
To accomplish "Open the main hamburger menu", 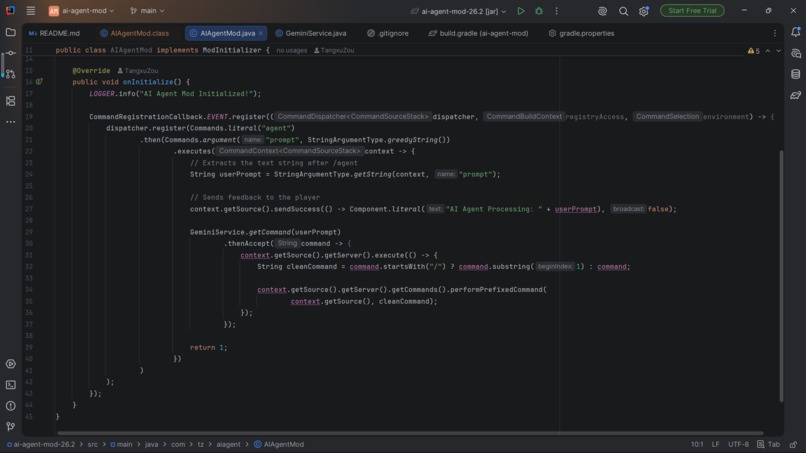I will pos(31,10).
